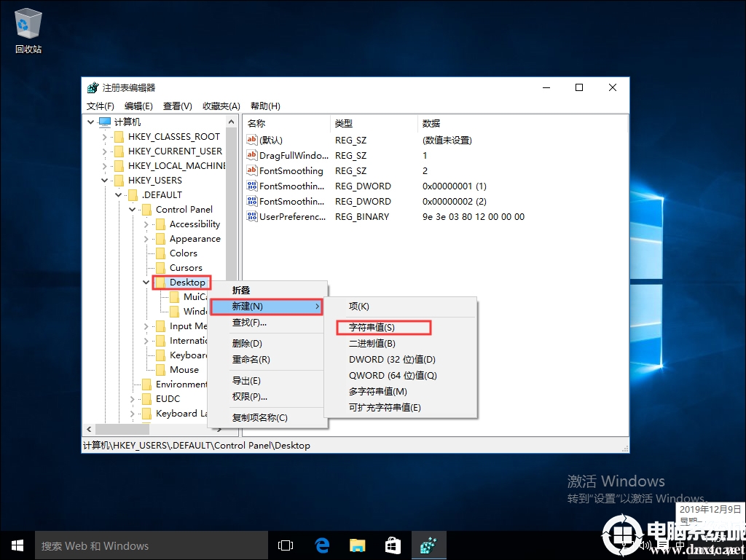Collapse the HKEY_USERS key
This screenshot has height=560, width=746.
(105, 181)
